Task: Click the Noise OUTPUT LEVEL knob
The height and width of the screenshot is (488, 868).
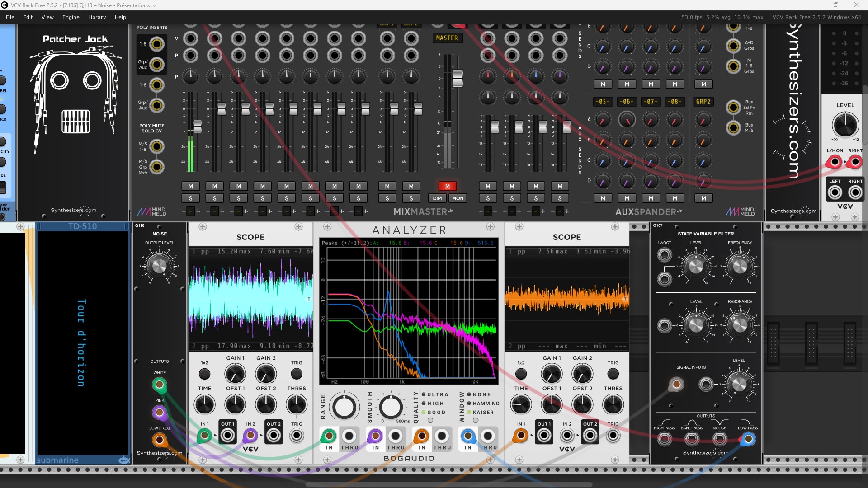Action: click(159, 265)
